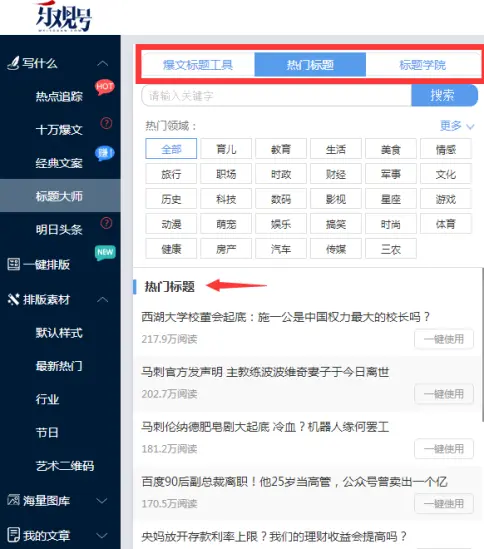Select the 情感 category filter
The image size is (484, 549).
[x=446, y=149]
